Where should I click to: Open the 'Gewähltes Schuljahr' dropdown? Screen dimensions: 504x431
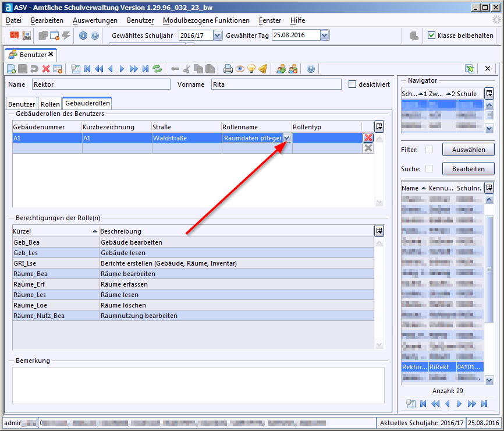(x=218, y=36)
